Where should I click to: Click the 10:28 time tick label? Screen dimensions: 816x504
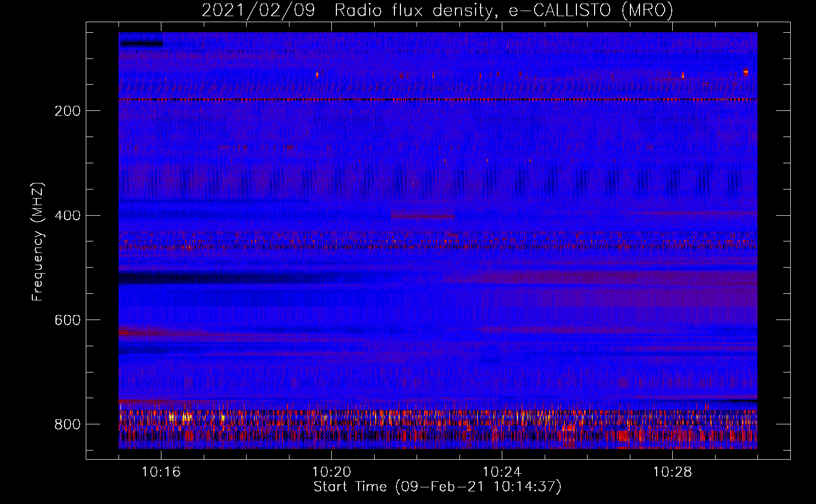(x=672, y=472)
